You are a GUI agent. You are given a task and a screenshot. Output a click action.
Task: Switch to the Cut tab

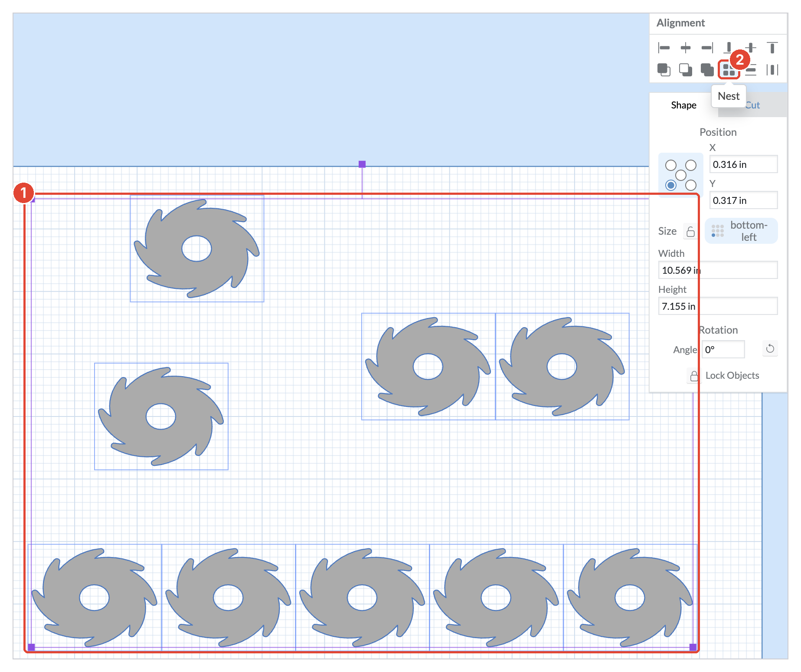coord(753,105)
